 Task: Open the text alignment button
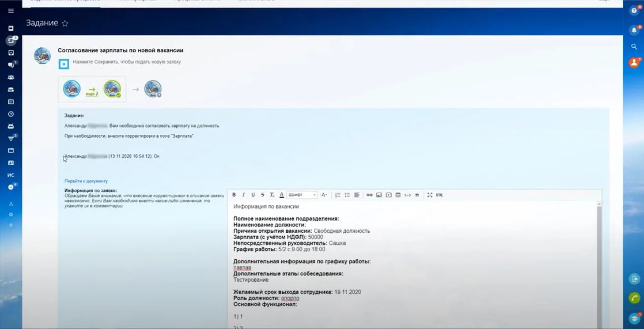click(357, 195)
